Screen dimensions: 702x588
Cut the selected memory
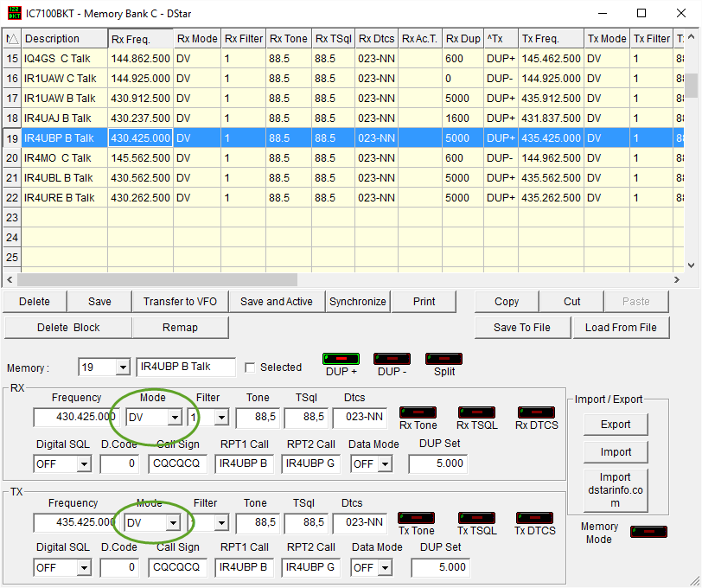coord(571,302)
